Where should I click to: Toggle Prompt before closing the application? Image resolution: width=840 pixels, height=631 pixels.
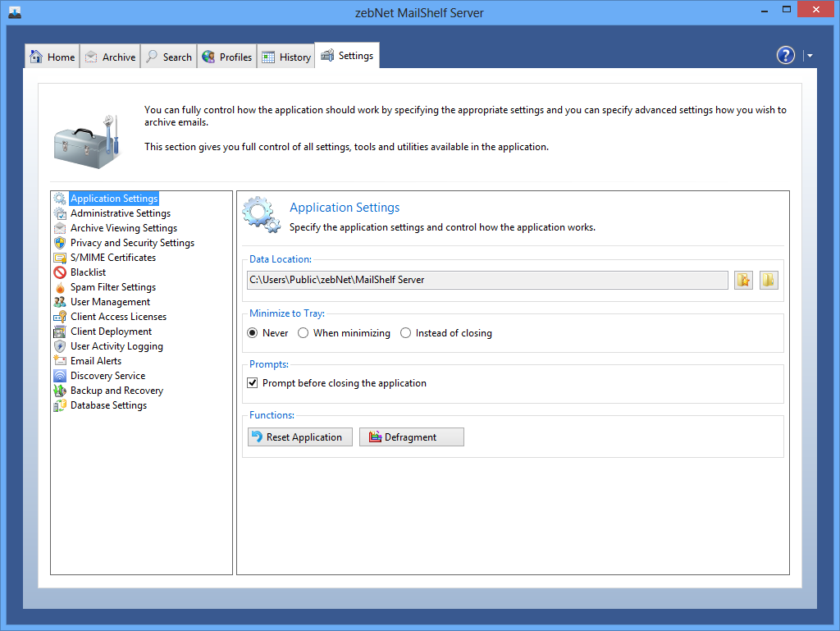pyautogui.click(x=253, y=383)
